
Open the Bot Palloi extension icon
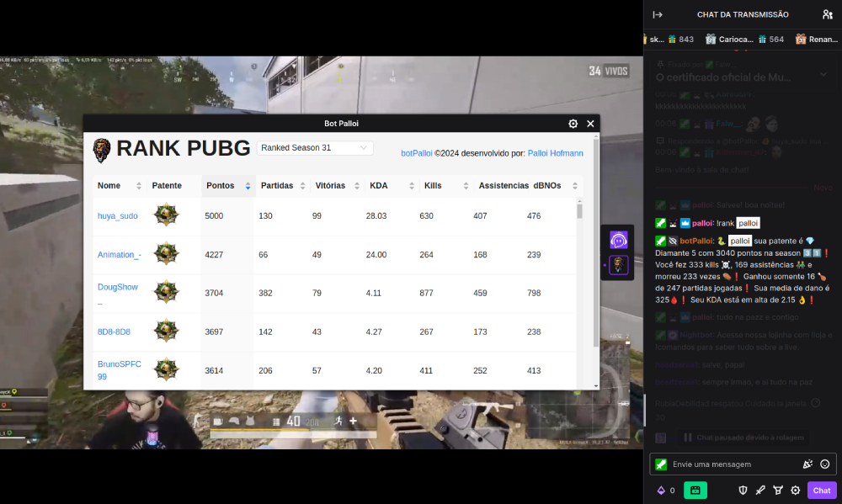coord(619,264)
